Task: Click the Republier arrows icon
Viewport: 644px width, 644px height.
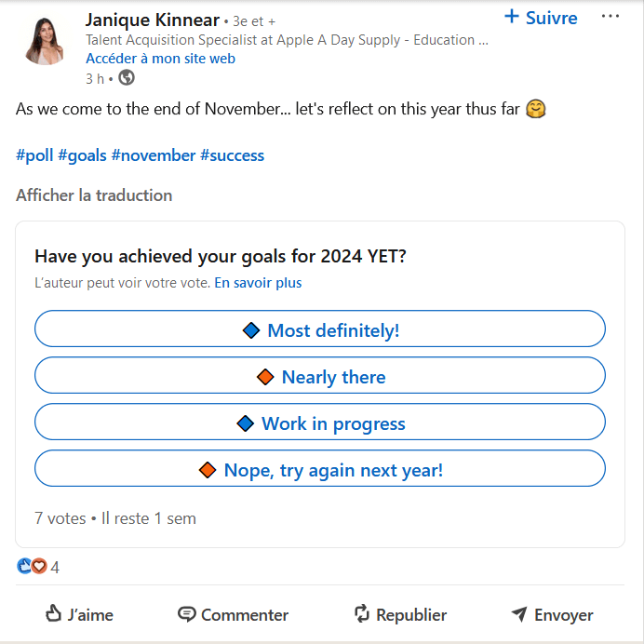Action: coord(362,614)
